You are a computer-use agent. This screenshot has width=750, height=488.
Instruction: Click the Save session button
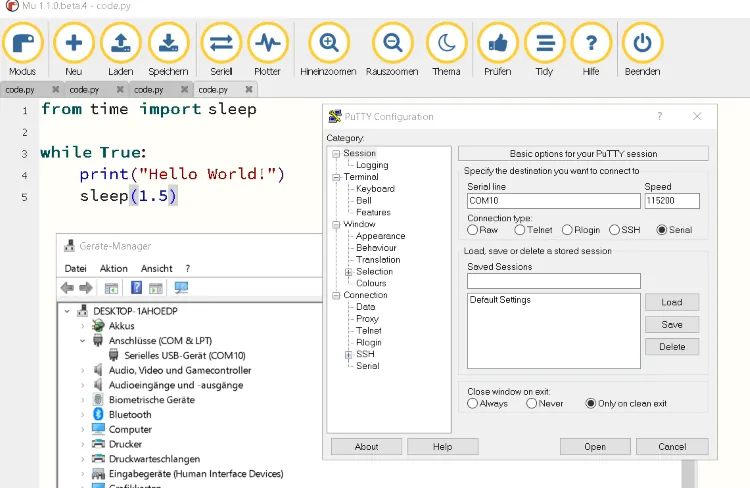pyautogui.click(x=671, y=324)
